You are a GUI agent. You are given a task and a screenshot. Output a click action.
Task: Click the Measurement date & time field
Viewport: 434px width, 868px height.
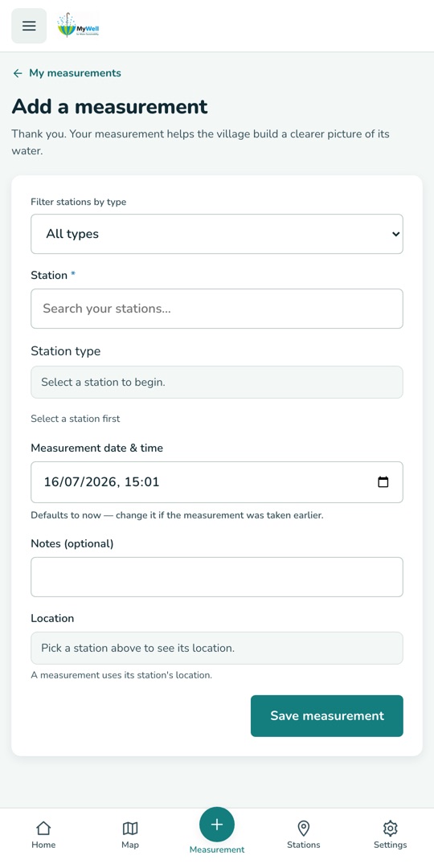tap(217, 481)
